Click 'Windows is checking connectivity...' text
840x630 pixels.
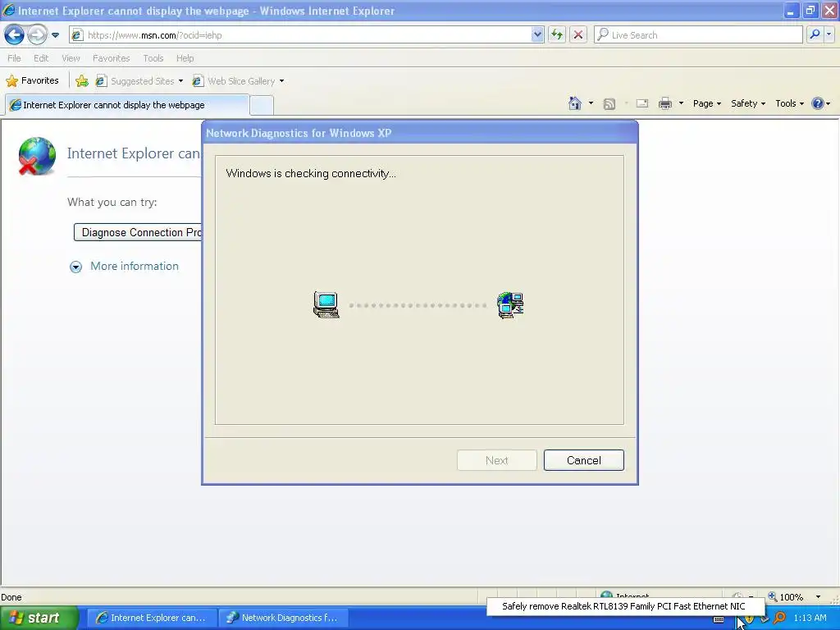[311, 174]
